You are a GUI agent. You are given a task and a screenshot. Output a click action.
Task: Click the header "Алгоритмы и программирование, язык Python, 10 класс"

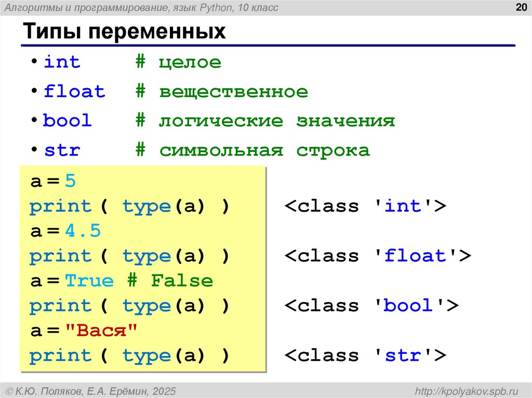[141, 7]
